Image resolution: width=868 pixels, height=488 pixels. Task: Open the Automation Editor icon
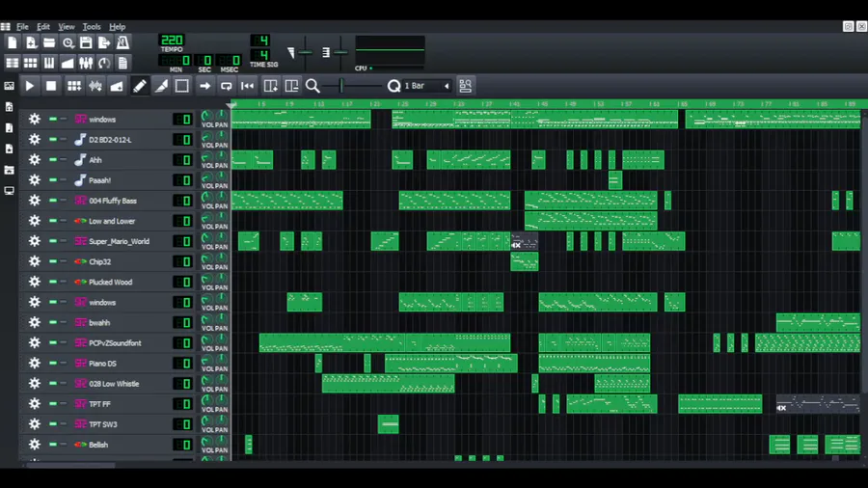pos(68,63)
